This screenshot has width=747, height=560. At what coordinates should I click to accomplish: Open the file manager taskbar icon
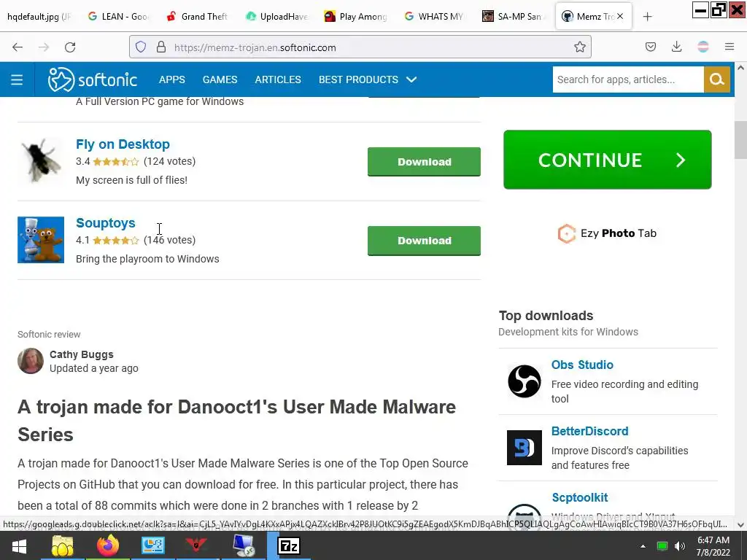coord(63,545)
